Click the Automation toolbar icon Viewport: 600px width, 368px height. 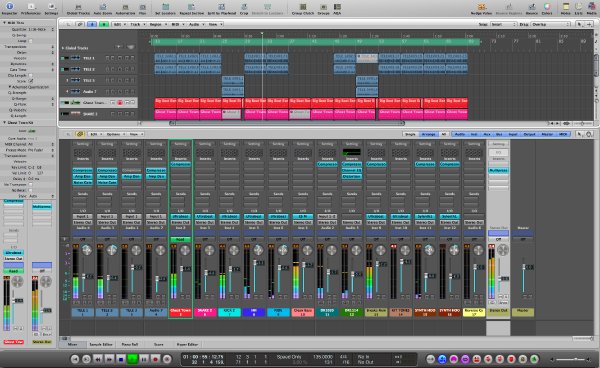[125, 8]
